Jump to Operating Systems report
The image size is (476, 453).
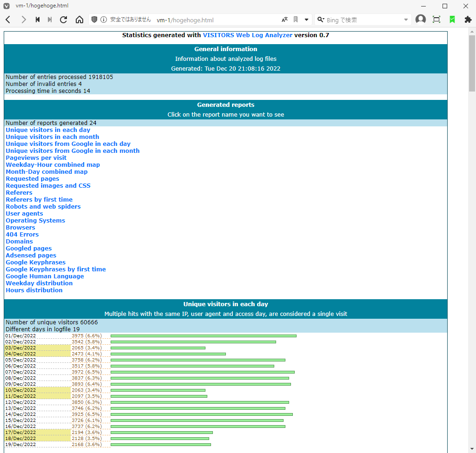[x=35, y=221]
